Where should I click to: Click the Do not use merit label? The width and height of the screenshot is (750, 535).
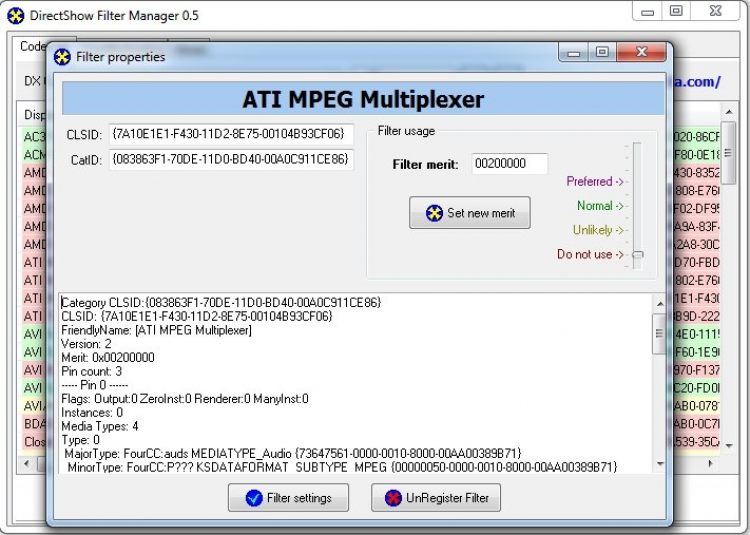pos(590,254)
